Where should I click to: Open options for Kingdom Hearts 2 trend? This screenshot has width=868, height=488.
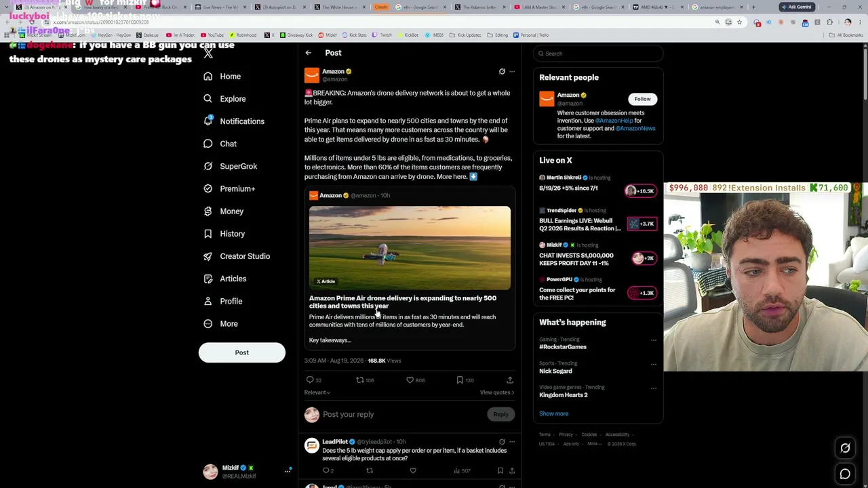[x=654, y=388]
